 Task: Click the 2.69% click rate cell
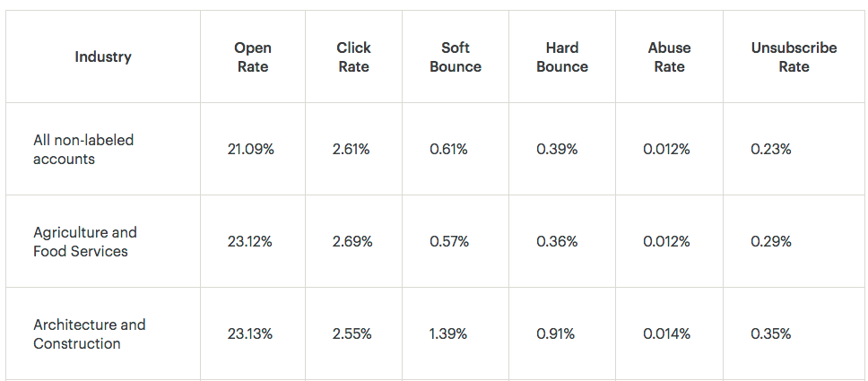(x=352, y=242)
